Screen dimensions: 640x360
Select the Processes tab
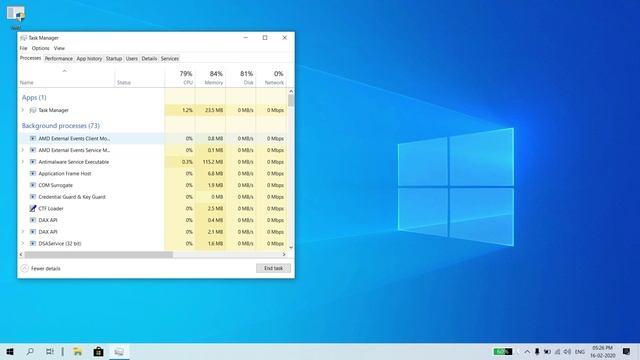31,58
